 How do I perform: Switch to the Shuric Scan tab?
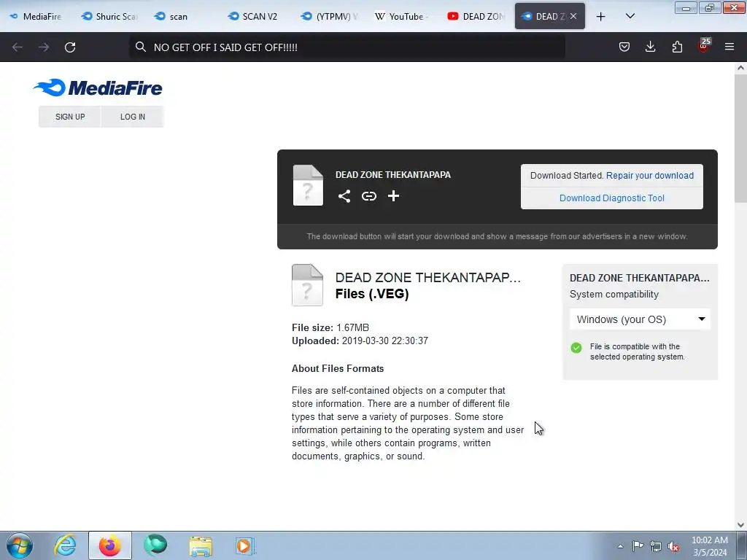point(109,16)
